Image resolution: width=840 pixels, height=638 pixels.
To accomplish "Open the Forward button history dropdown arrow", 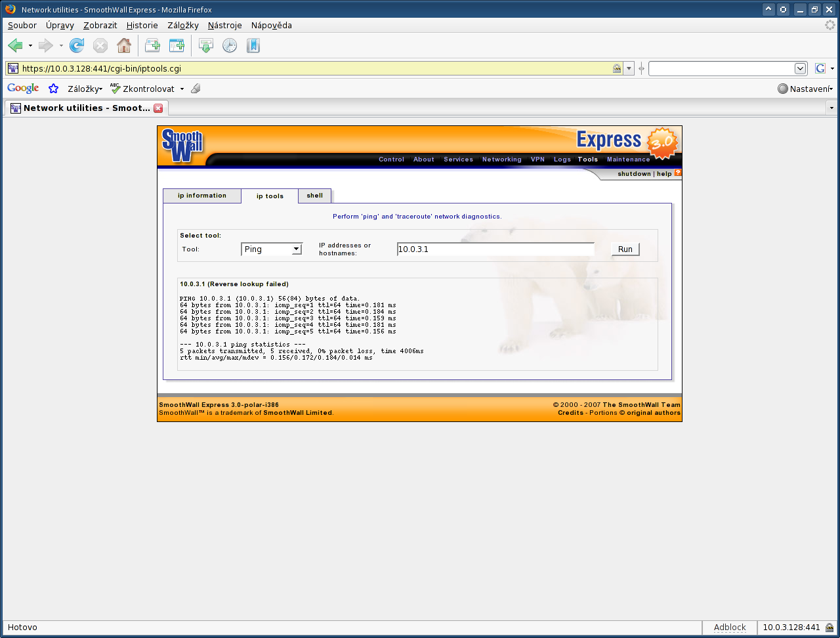I will (61, 46).
